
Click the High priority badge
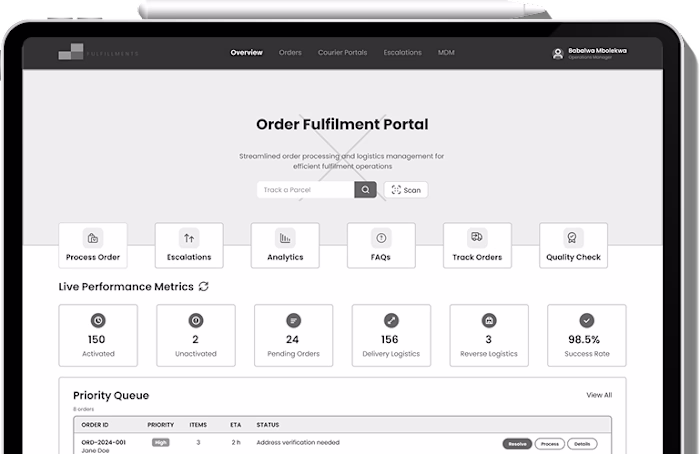[160, 442]
